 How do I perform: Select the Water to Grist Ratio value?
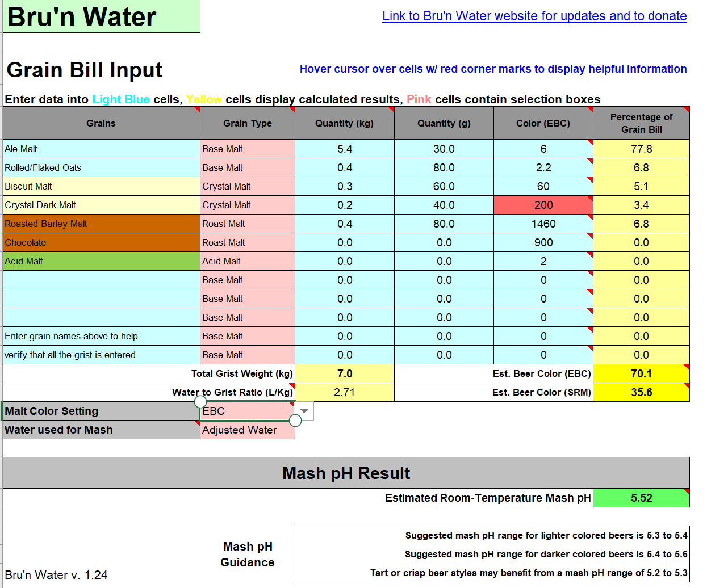coord(344,392)
